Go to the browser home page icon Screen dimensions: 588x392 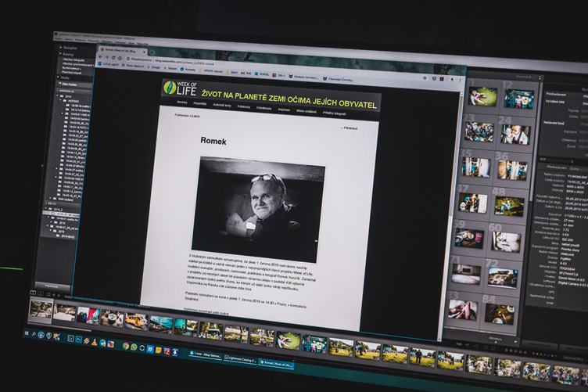click(x=120, y=58)
